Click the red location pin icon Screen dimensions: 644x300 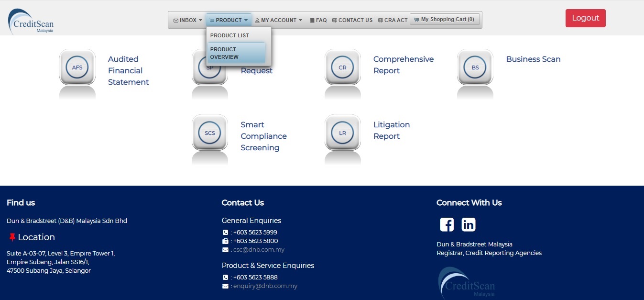point(12,237)
